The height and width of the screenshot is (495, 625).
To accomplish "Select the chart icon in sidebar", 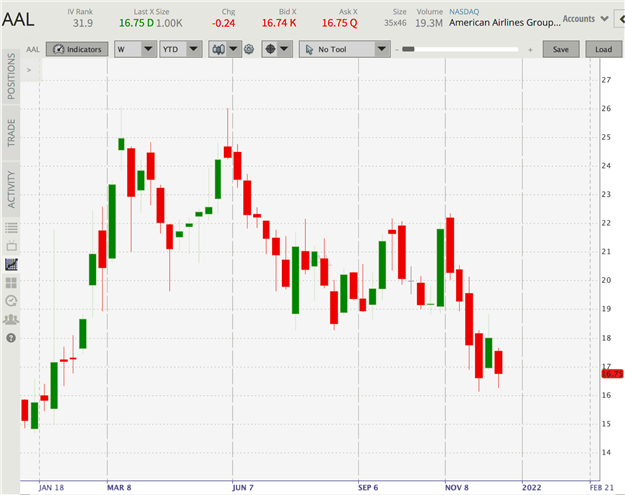I will (12, 265).
